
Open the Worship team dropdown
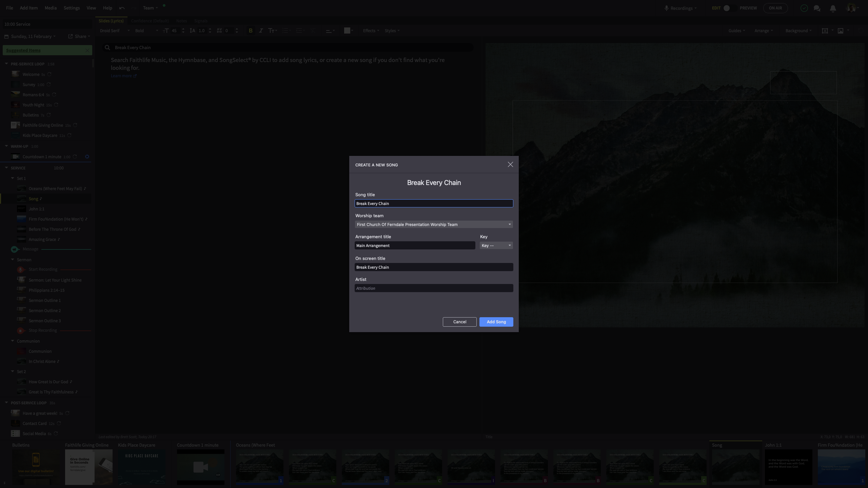coord(434,224)
